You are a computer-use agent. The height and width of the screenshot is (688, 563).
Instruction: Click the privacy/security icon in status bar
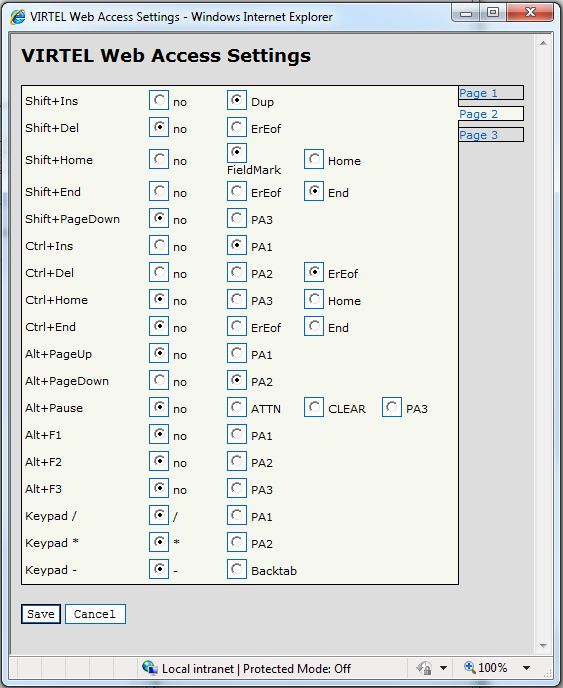(x=423, y=668)
